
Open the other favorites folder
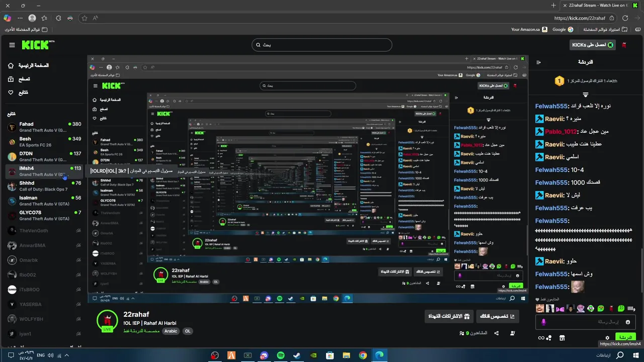click(25, 29)
